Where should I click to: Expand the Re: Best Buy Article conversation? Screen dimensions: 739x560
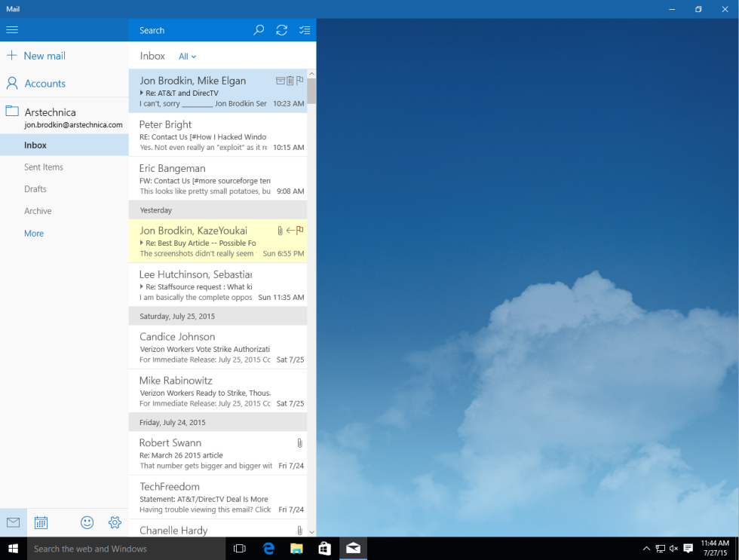tap(143, 243)
